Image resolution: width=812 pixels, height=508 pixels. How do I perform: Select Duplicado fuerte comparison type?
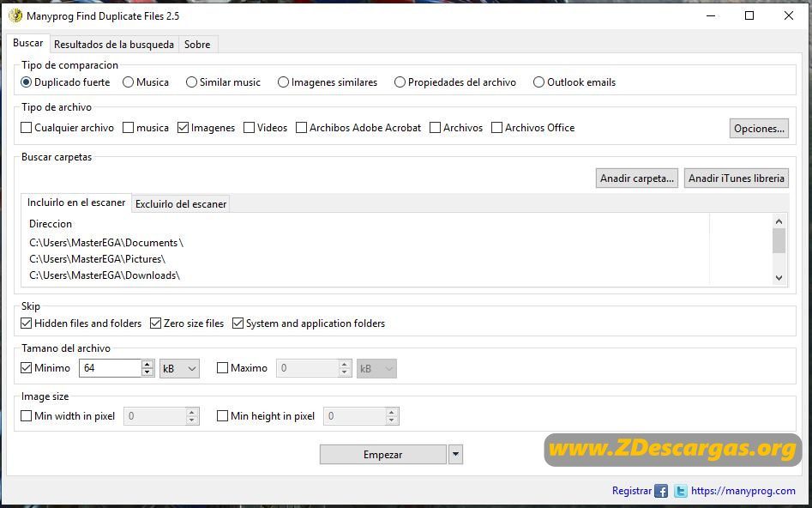[65, 82]
